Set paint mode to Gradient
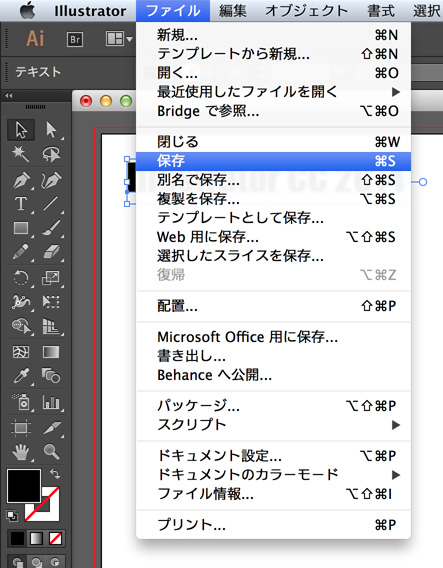The height and width of the screenshot is (568, 443). (x=36, y=538)
